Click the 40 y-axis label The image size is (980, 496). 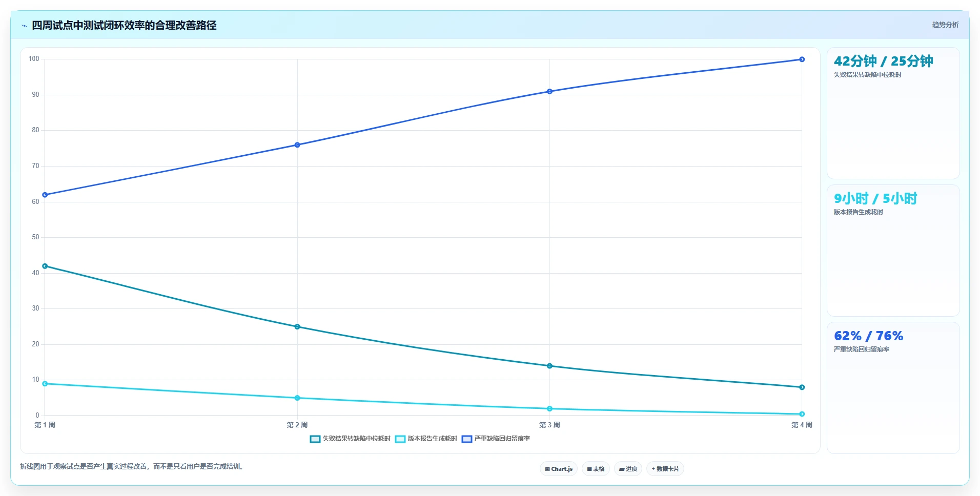pyautogui.click(x=35, y=273)
